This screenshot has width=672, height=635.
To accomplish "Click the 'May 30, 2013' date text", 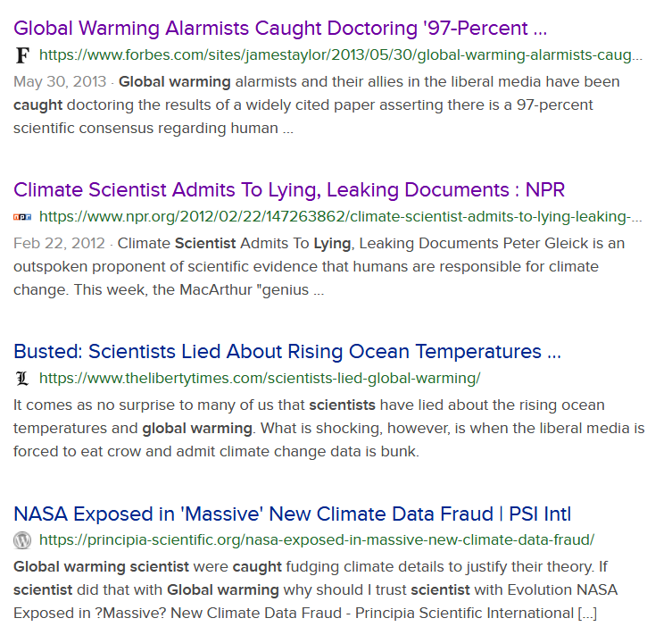I will [60, 81].
